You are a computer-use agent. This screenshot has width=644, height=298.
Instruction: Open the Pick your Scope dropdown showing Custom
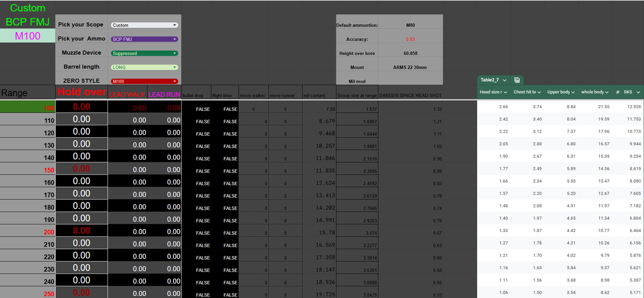tap(144, 25)
